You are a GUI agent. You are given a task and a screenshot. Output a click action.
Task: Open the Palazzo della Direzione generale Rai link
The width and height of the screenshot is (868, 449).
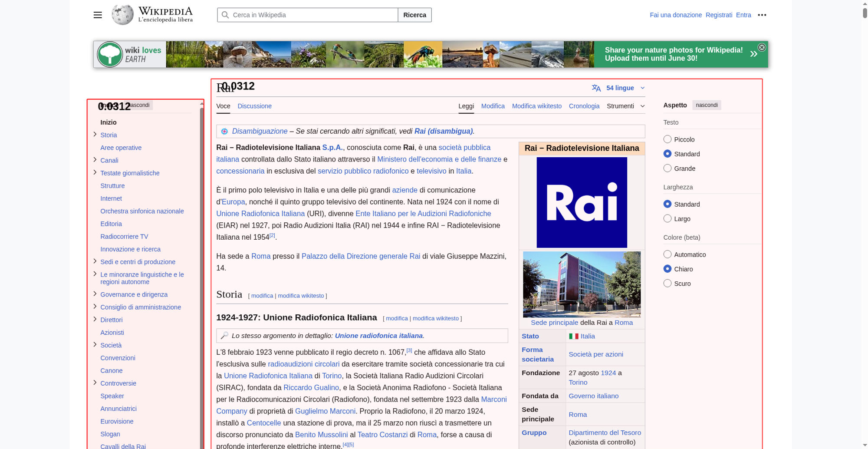point(361,256)
